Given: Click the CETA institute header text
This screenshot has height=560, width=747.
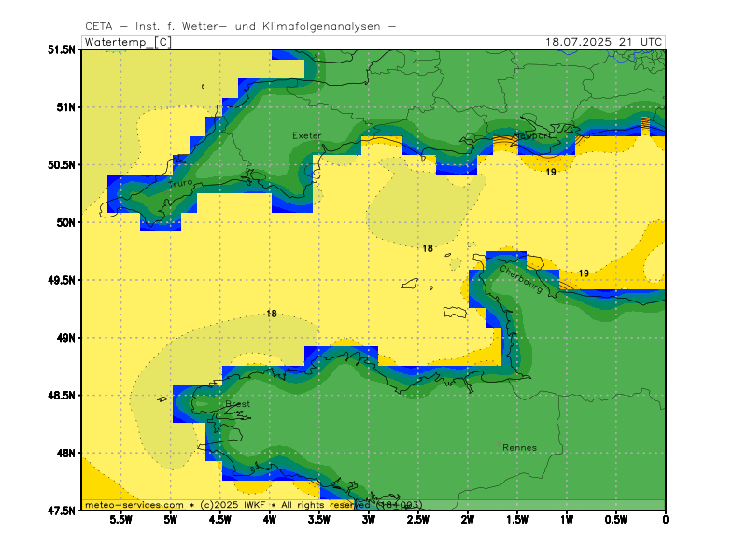Looking at the screenshot, I should (241, 26).
